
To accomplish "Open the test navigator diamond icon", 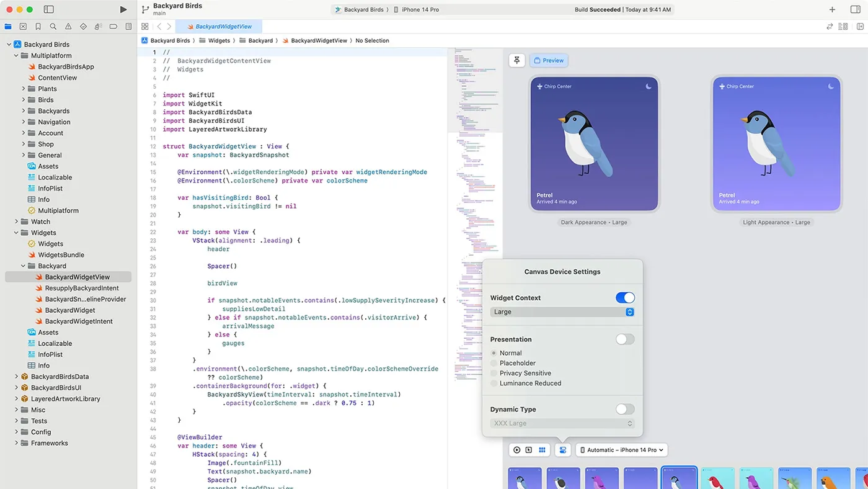I will [82, 26].
